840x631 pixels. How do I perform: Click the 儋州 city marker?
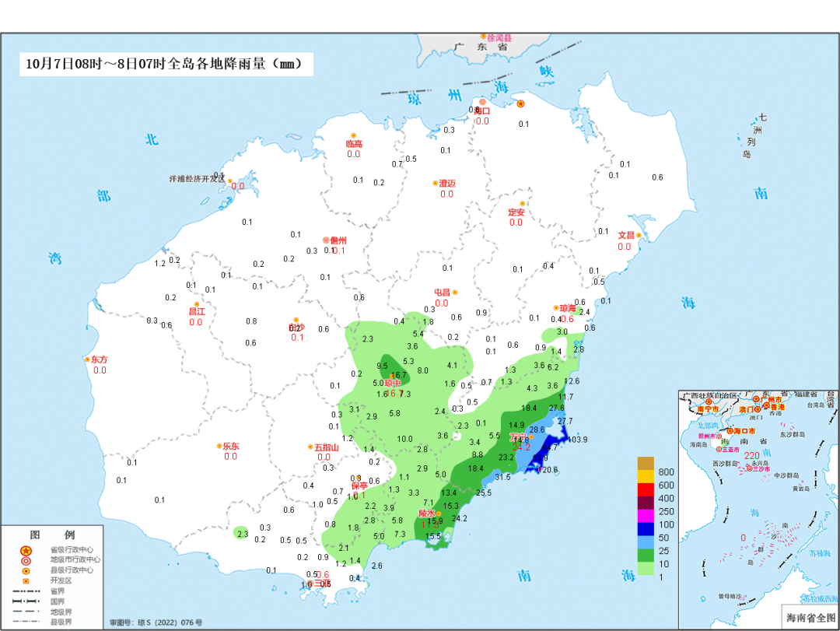tap(326, 240)
